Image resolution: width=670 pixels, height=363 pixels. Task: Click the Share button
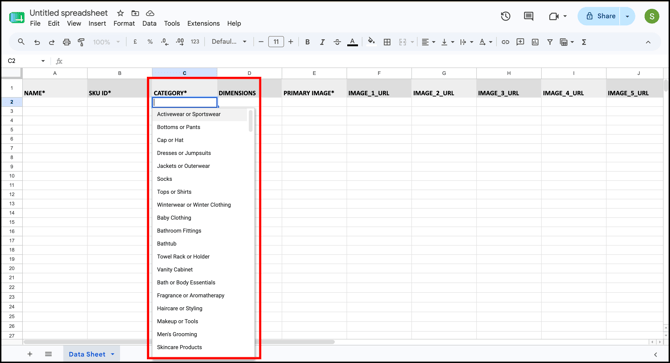click(x=600, y=16)
